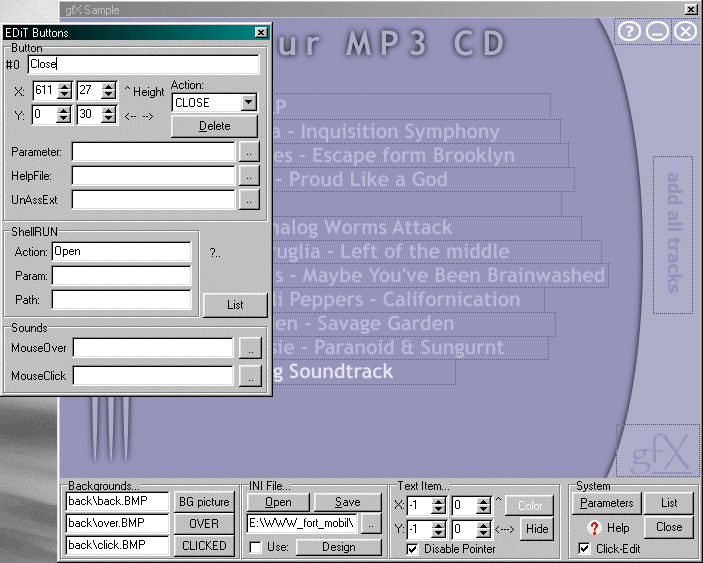Click the MouseOver sound field
This screenshot has height=563, width=703.
point(153,348)
